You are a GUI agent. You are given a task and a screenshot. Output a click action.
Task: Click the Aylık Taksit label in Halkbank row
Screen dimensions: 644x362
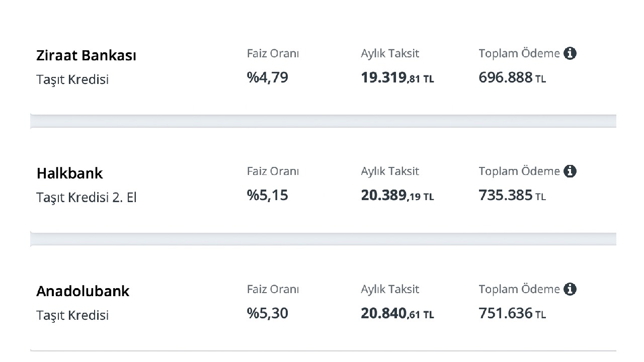tap(390, 171)
